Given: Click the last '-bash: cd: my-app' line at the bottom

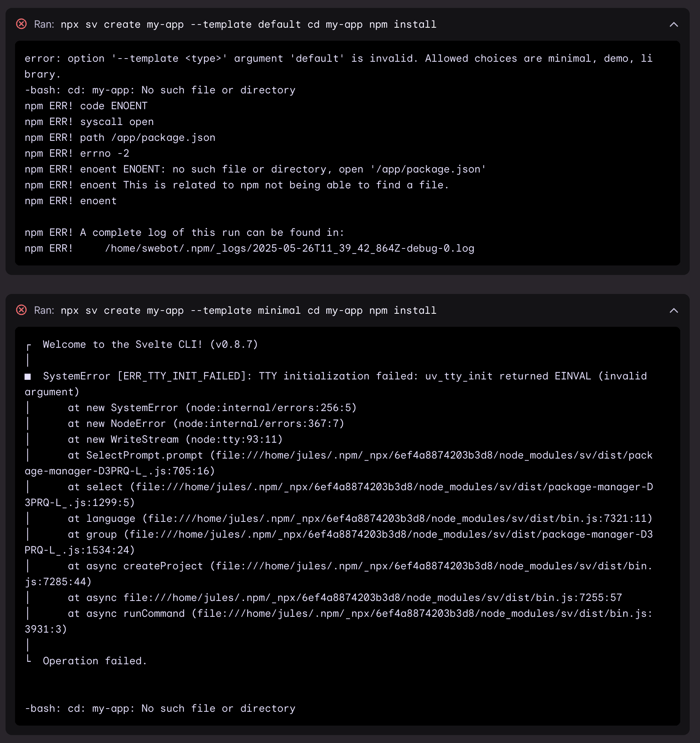Looking at the screenshot, I should click(160, 709).
